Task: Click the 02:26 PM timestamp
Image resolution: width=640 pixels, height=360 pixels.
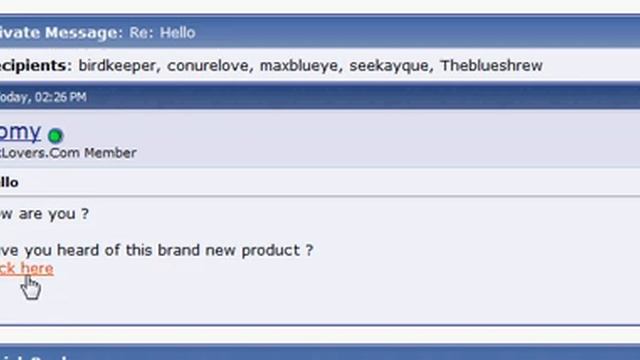Action: coord(61,97)
